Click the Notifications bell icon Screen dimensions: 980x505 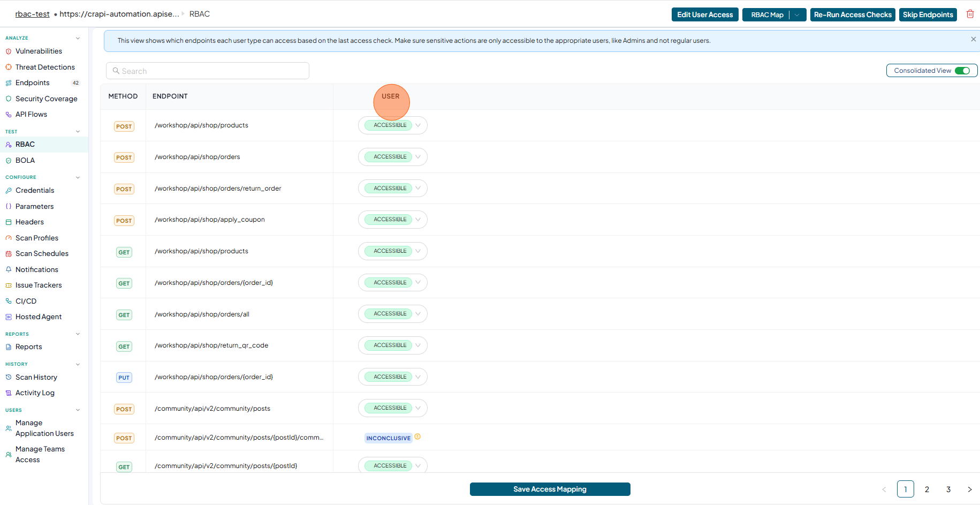(9, 269)
